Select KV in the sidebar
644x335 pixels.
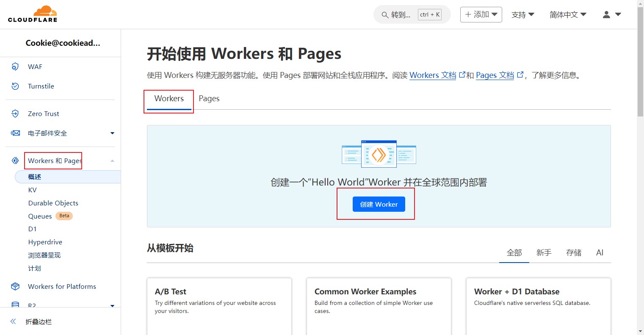coord(33,190)
